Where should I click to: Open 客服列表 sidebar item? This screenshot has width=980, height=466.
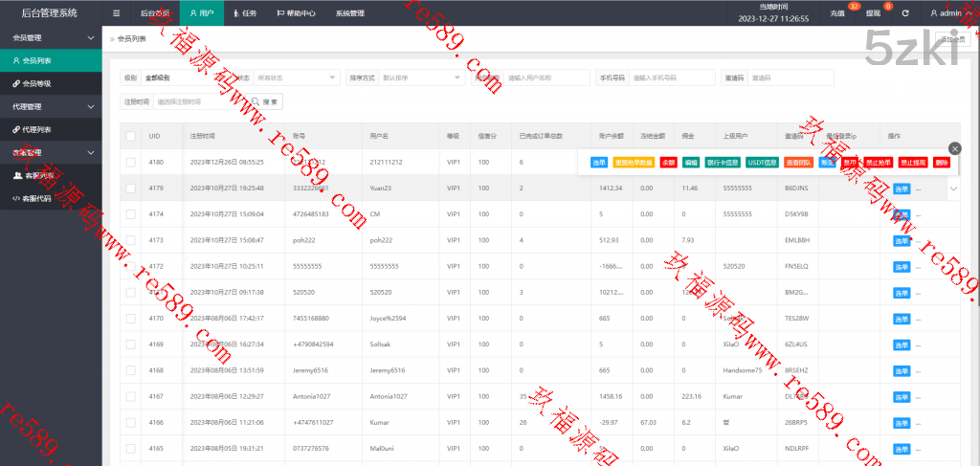[x=38, y=176]
